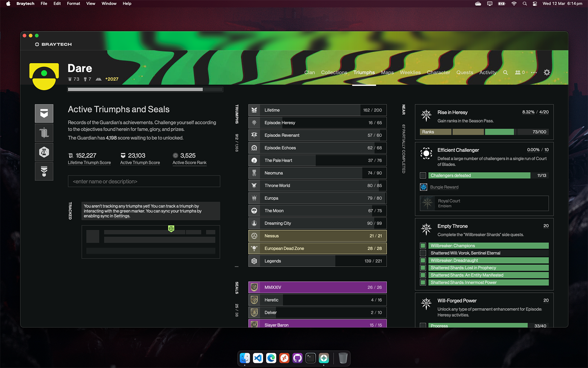The image size is (588, 368).
Task: Click the Bungie Reward icon
Action: pos(423,187)
